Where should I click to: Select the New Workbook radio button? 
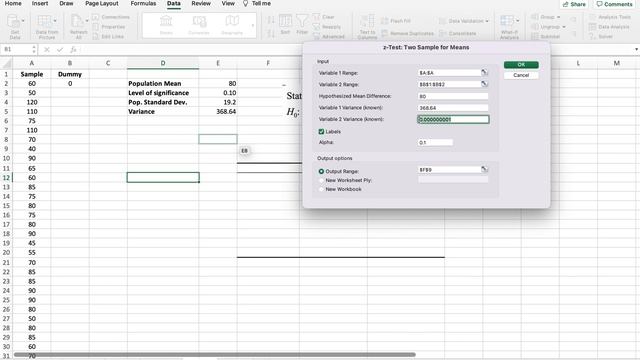click(x=321, y=189)
